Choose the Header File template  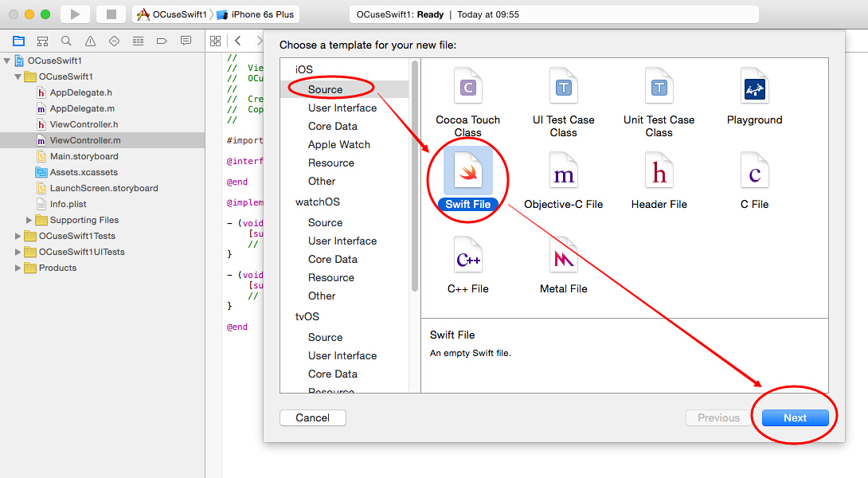pyautogui.click(x=659, y=180)
